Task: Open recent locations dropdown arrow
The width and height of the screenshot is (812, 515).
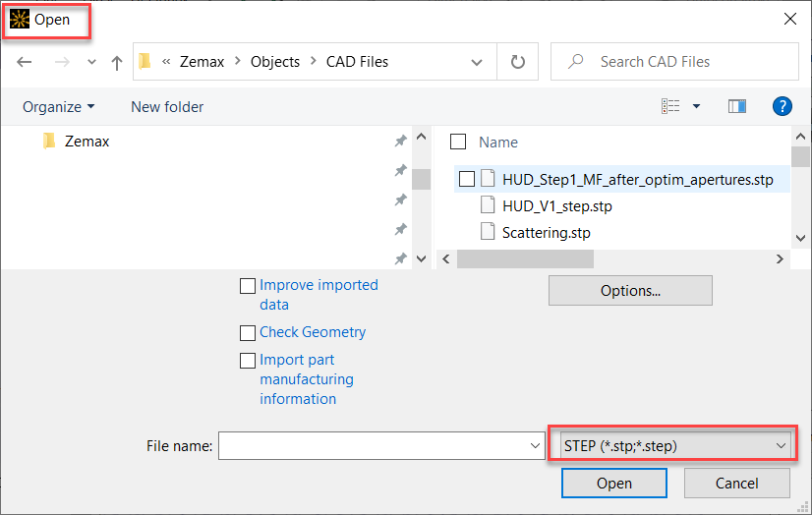Action: pos(91,62)
